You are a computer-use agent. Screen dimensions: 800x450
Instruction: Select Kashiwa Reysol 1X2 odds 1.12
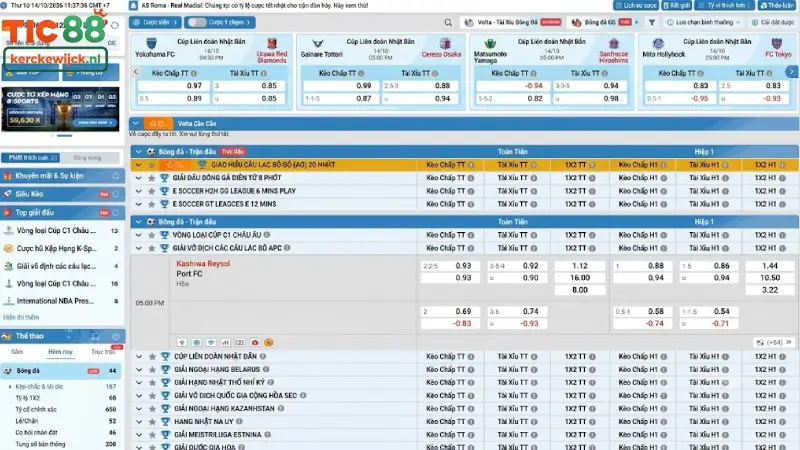point(580,266)
